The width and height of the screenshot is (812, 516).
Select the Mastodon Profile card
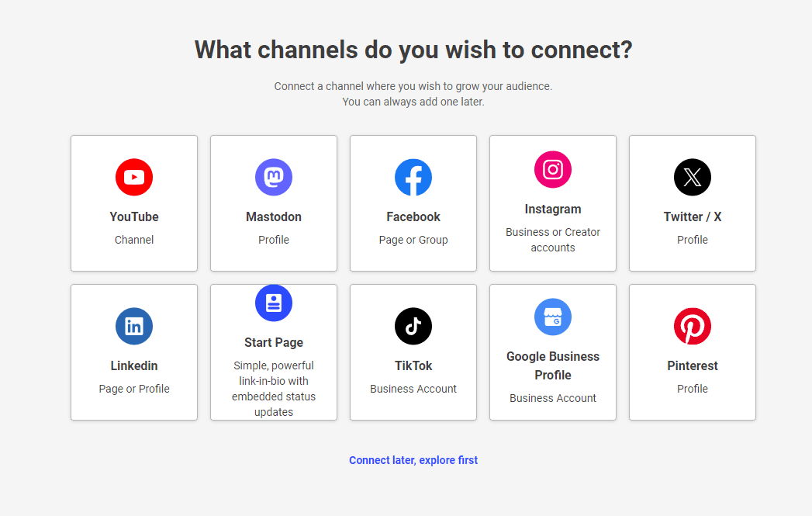(273, 203)
